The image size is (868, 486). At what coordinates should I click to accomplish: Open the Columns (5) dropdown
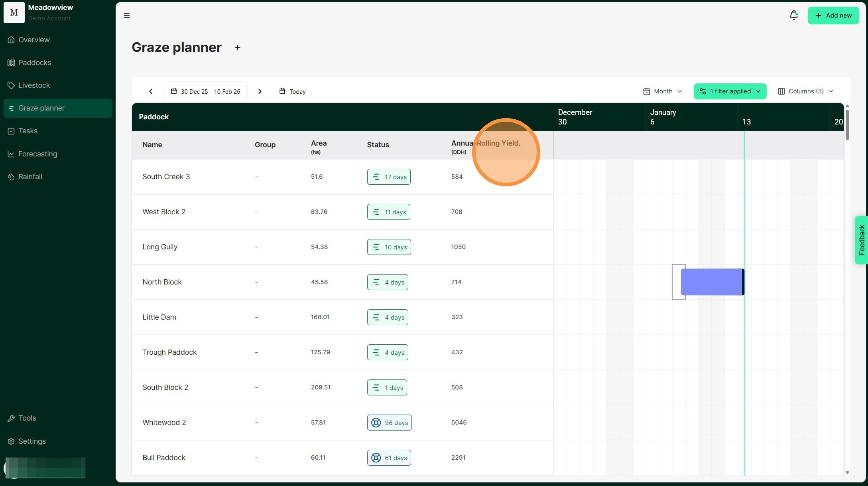[805, 91]
